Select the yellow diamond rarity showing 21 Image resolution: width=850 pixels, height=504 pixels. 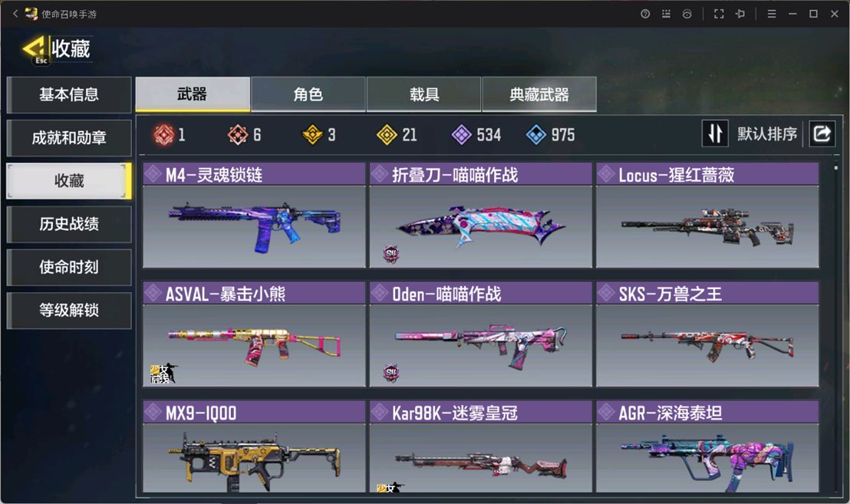tap(387, 134)
